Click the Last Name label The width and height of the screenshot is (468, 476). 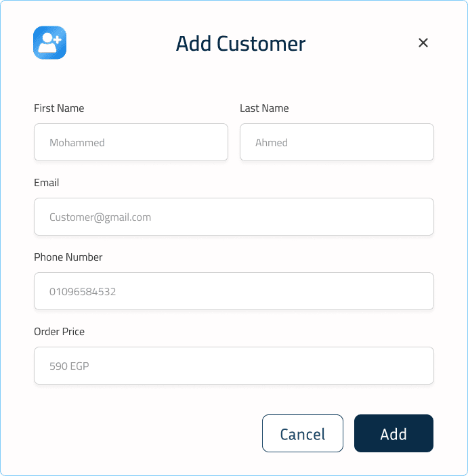pos(264,108)
